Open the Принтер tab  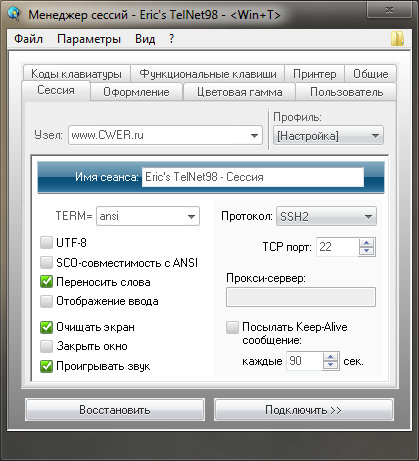click(x=314, y=74)
